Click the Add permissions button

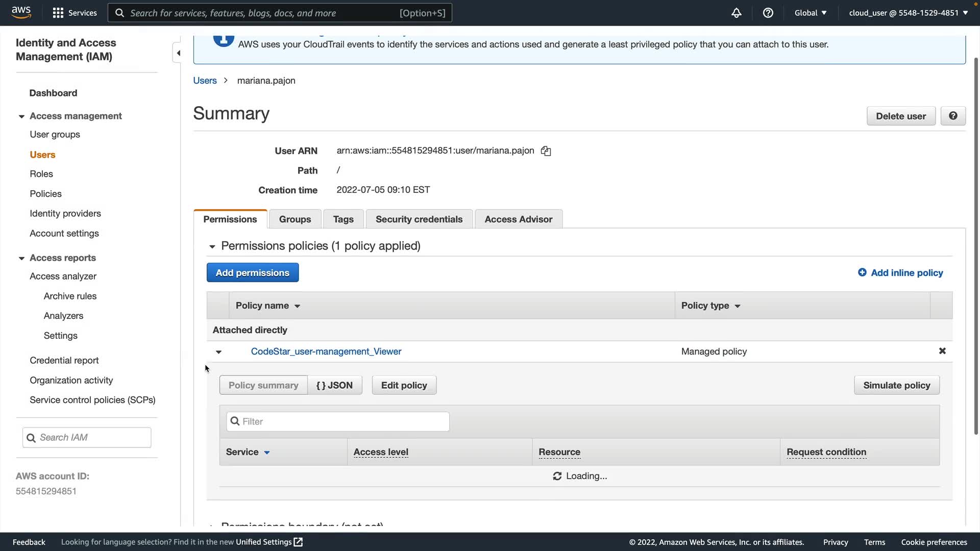pyautogui.click(x=252, y=273)
